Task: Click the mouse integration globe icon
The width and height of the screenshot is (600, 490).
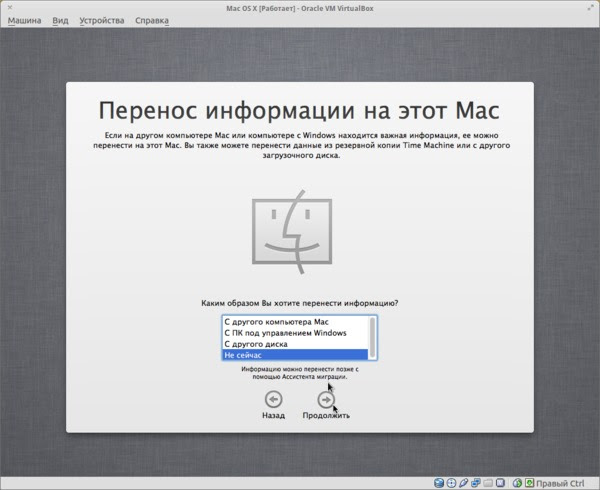Action: (517, 483)
